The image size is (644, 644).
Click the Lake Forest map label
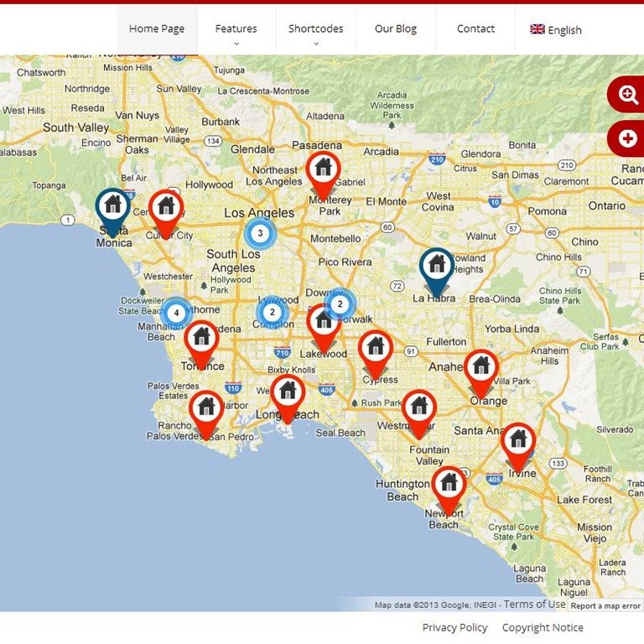[584, 500]
